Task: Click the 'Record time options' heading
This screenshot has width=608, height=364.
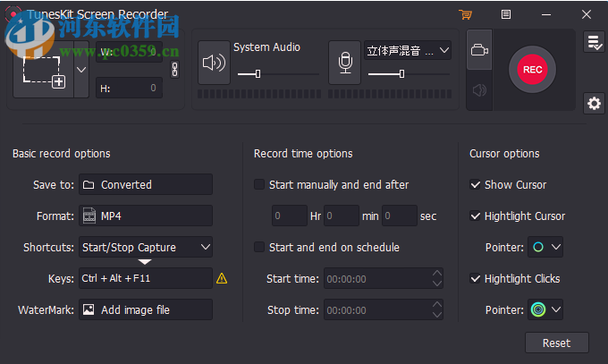Action: point(303,154)
